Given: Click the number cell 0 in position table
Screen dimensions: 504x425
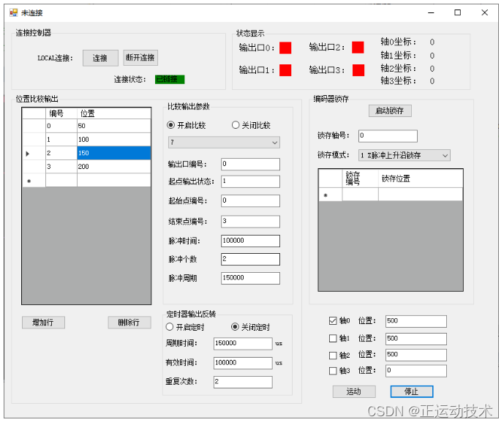Looking at the screenshot, I should click(x=61, y=126).
